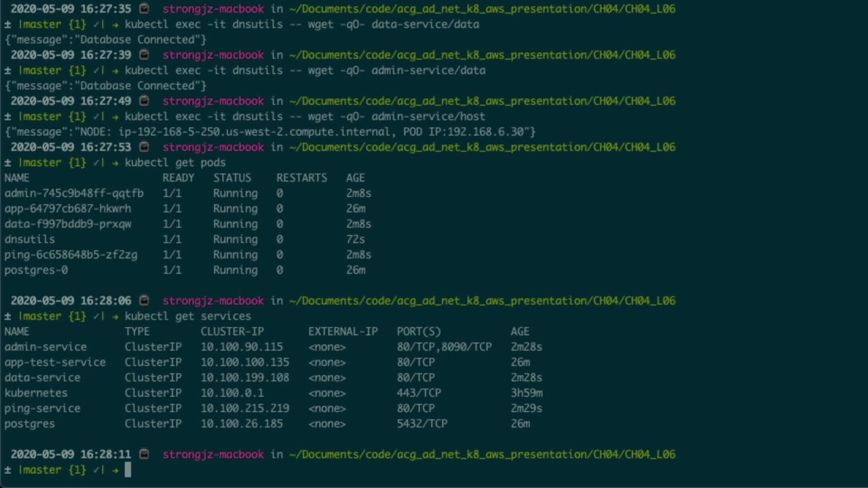Click the clock icon after timestamp 16:28:11
Screen dimensions: 868x488
pyautogui.click(x=144, y=454)
